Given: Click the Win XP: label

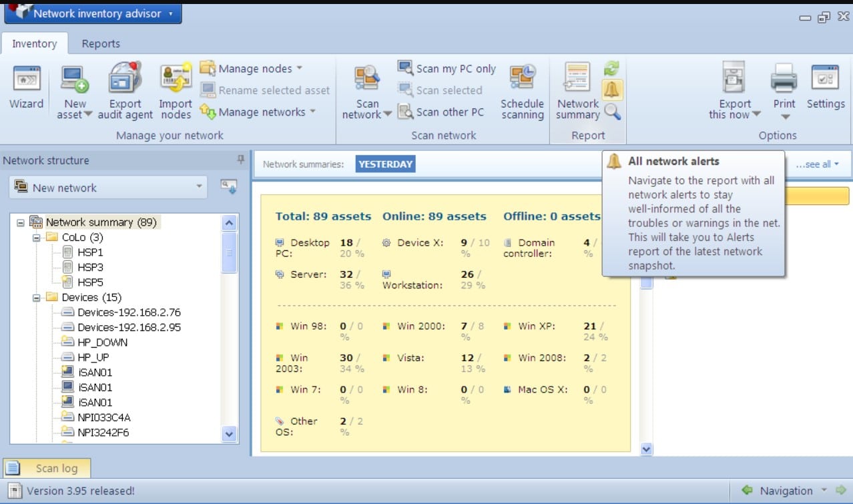Looking at the screenshot, I should (x=537, y=326).
